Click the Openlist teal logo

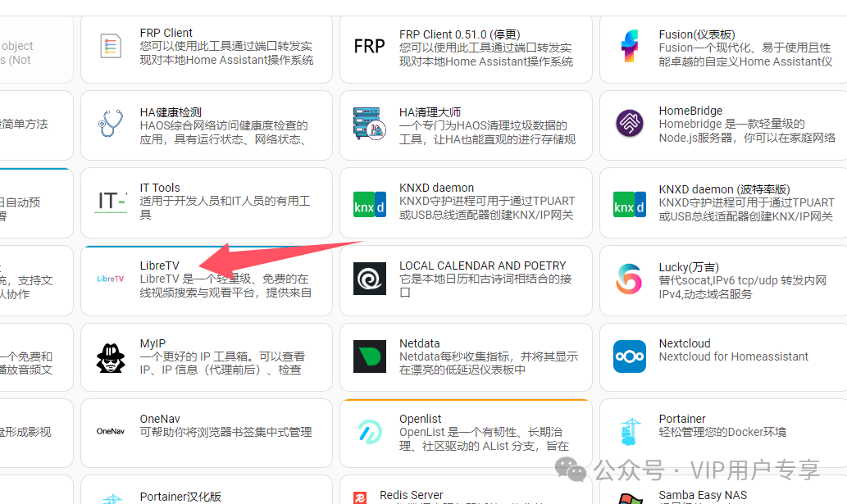(x=370, y=432)
